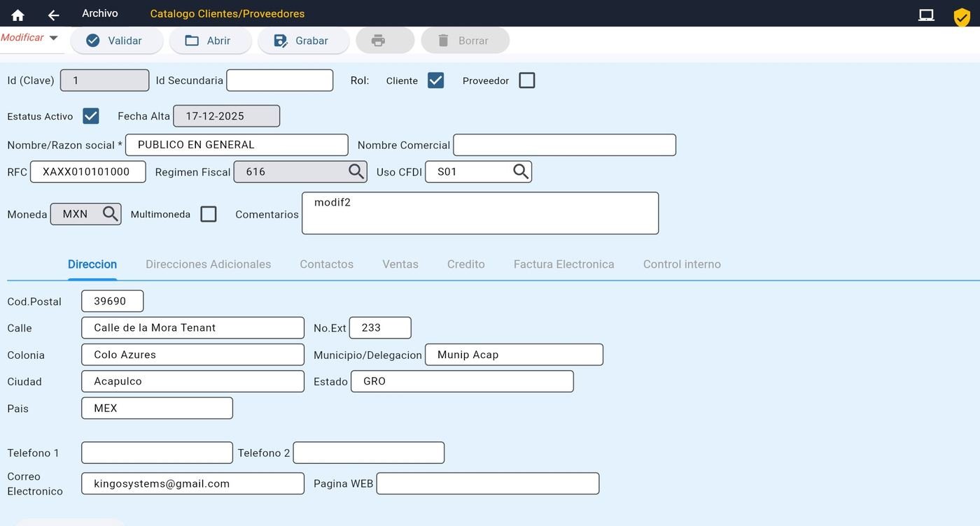
Task: Click the Correo Electronico input field
Action: [x=193, y=483]
